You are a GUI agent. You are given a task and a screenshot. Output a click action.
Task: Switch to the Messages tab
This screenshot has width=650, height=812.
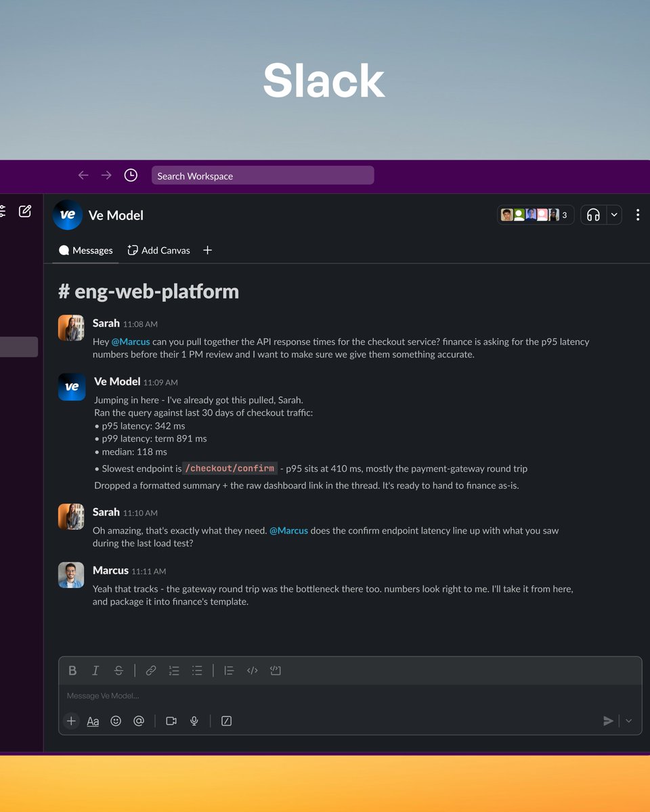[86, 250]
